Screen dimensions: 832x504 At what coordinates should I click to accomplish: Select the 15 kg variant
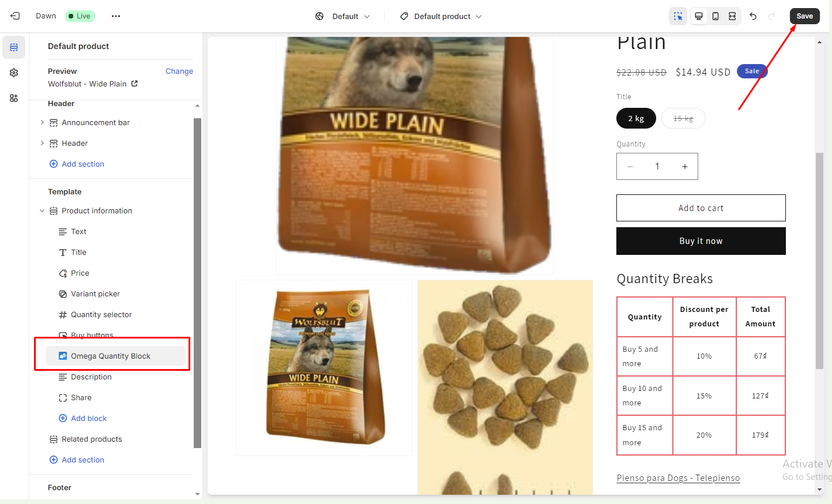(683, 118)
